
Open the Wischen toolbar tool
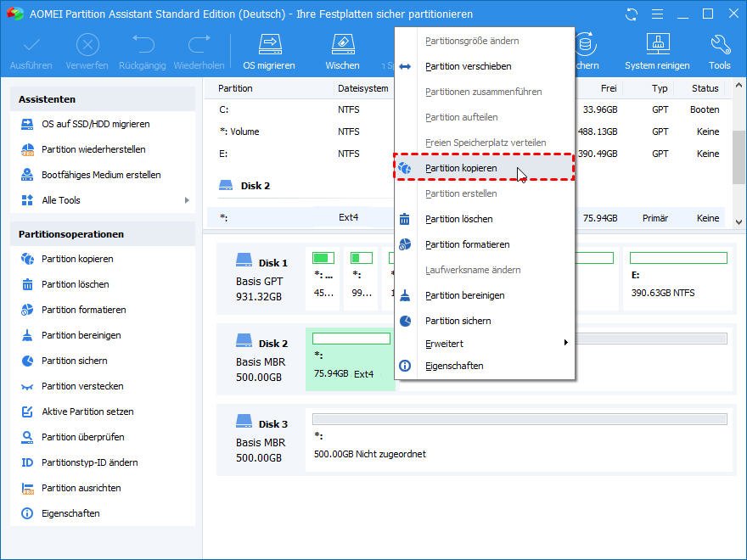(x=342, y=52)
